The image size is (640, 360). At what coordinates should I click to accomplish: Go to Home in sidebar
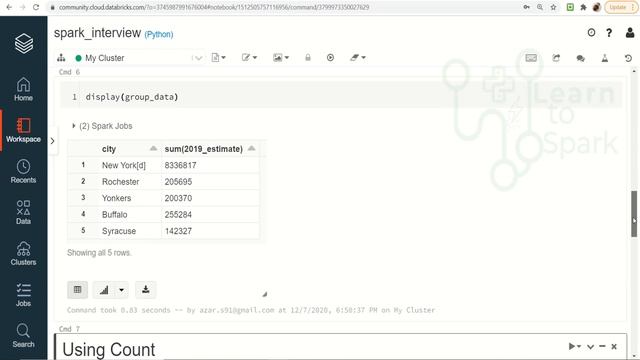[x=23, y=89]
